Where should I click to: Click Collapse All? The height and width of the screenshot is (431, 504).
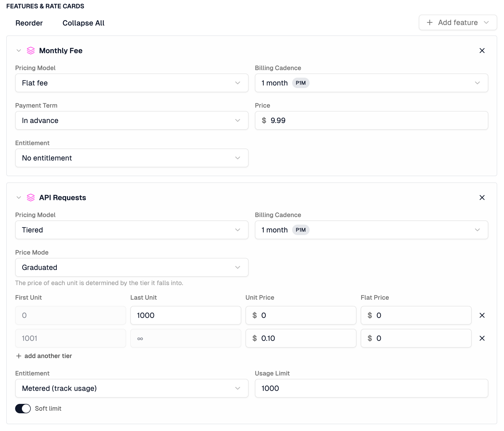[x=83, y=23]
